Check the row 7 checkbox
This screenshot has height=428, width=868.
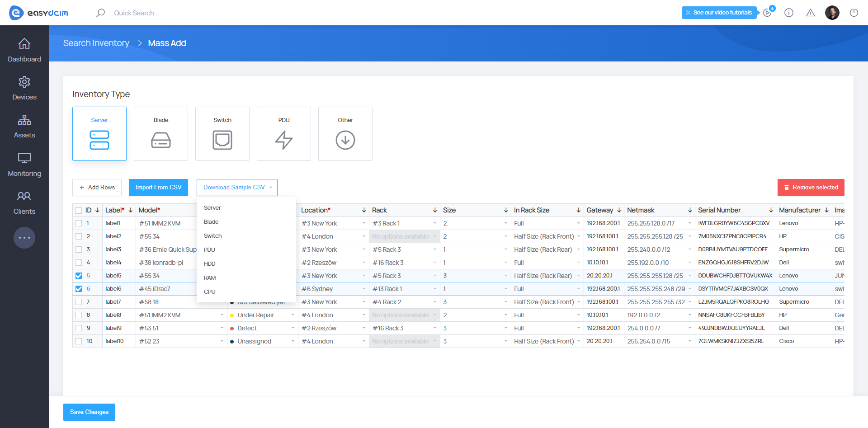79,302
